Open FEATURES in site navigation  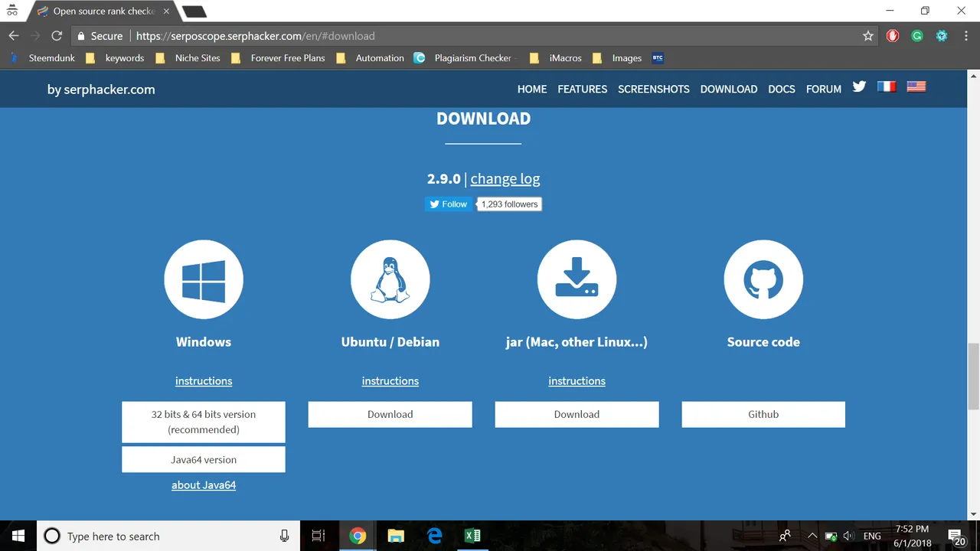click(x=583, y=89)
